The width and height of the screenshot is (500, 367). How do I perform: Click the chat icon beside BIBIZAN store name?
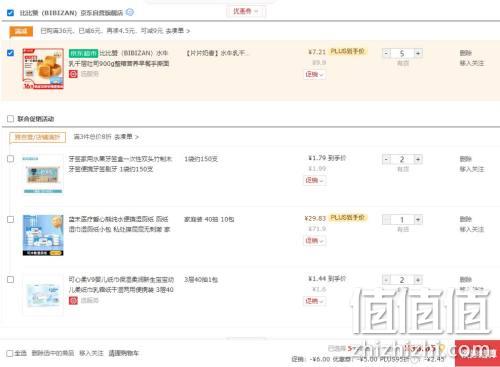click(x=130, y=12)
